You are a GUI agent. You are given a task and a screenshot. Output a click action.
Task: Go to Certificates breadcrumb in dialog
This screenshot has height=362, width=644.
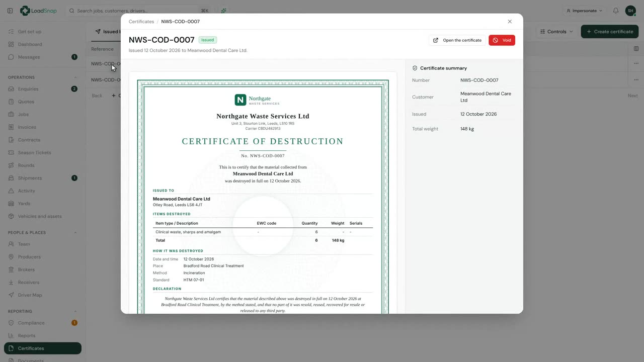pyautogui.click(x=141, y=22)
